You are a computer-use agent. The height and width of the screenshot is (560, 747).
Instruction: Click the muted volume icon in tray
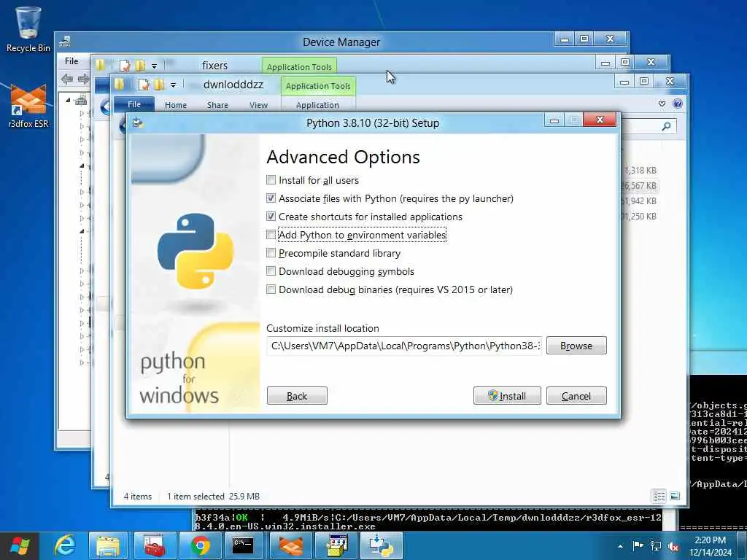(673, 547)
